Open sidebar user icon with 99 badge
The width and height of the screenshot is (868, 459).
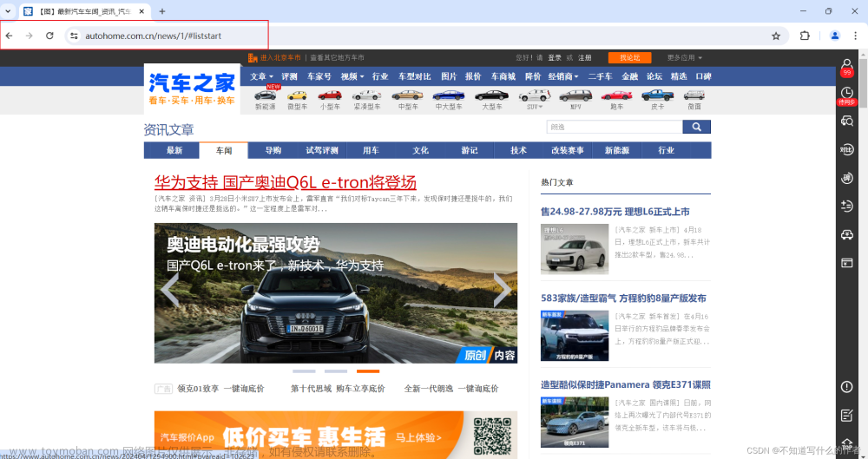[x=847, y=67]
